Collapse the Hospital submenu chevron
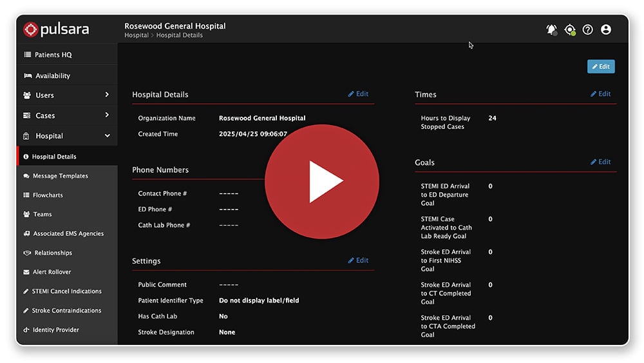 point(107,135)
